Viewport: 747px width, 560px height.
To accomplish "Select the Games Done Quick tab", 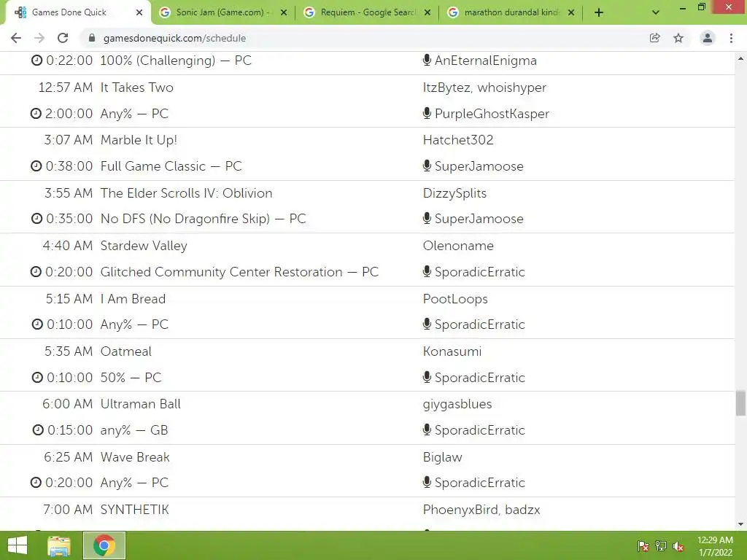I will click(77, 12).
